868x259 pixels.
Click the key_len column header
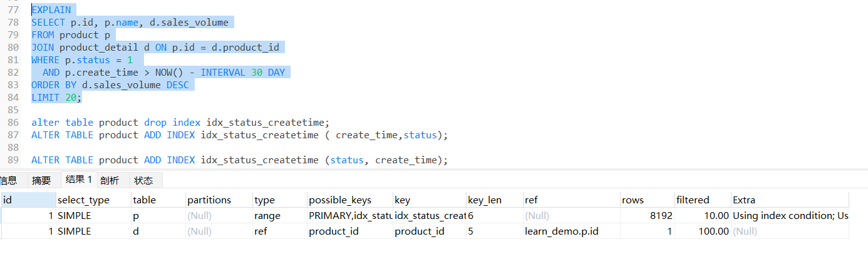coord(494,200)
